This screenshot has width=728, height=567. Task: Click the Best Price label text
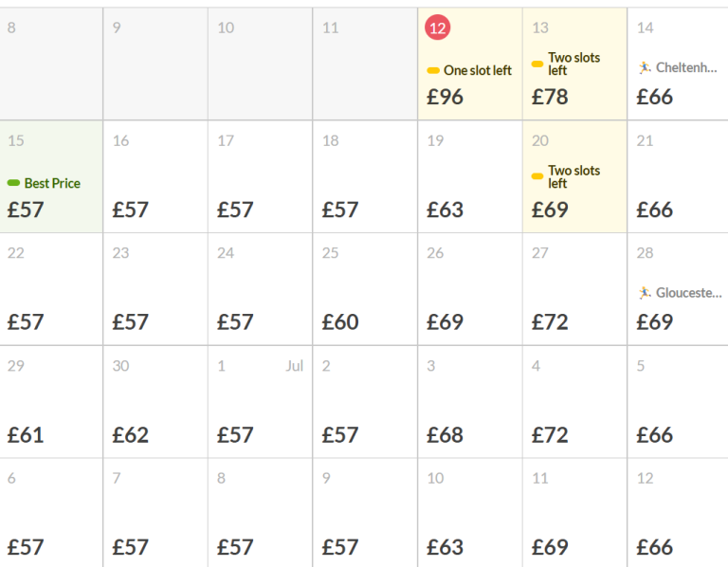[52, 183]
